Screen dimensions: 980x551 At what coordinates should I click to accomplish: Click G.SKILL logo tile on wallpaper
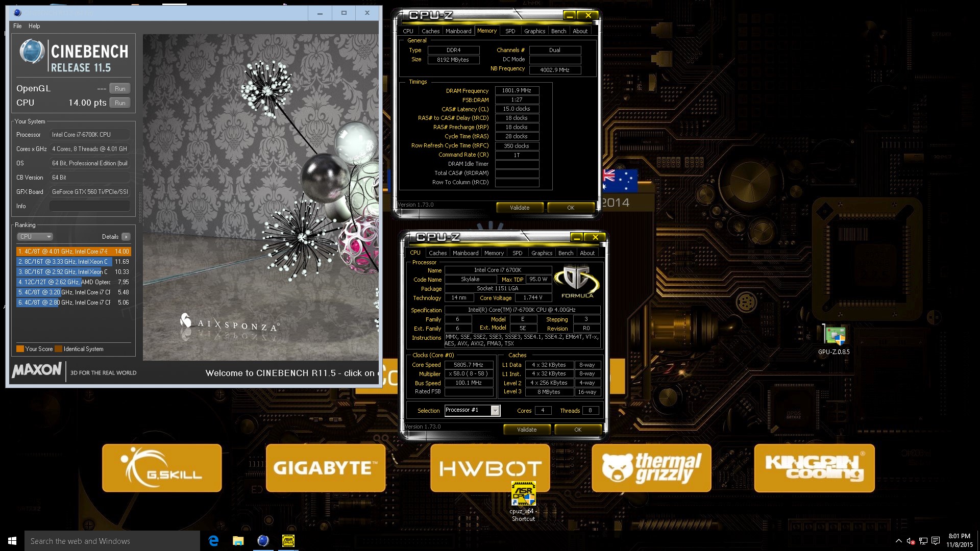click(x=162, y=468)
